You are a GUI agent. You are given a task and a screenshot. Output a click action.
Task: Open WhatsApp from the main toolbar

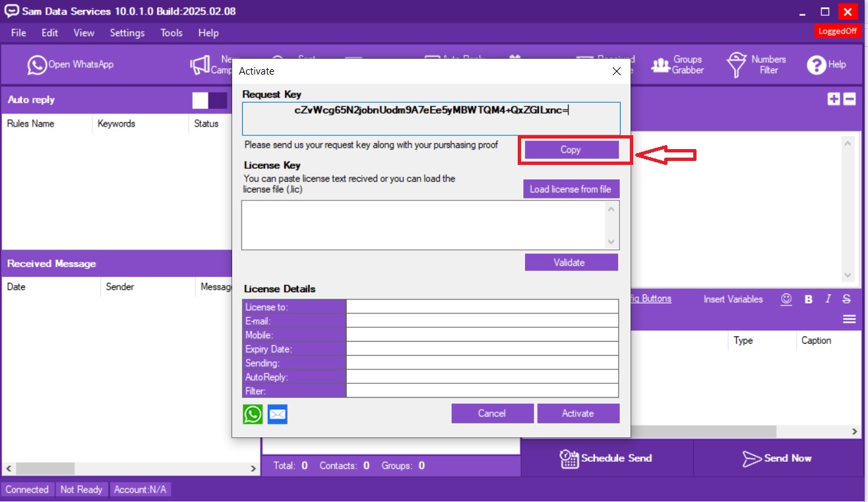pos(70,65)
